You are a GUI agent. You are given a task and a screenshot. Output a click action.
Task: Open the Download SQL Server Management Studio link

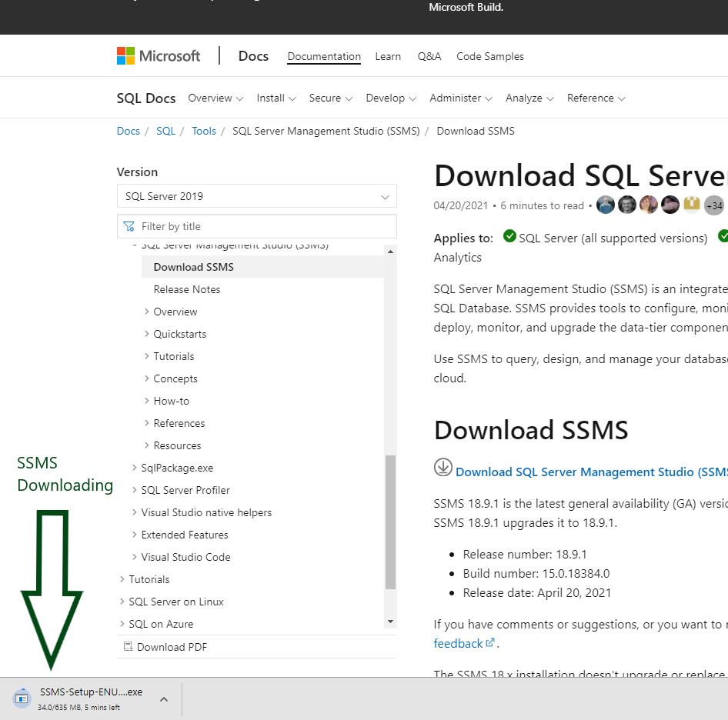[x=577, y=472]
